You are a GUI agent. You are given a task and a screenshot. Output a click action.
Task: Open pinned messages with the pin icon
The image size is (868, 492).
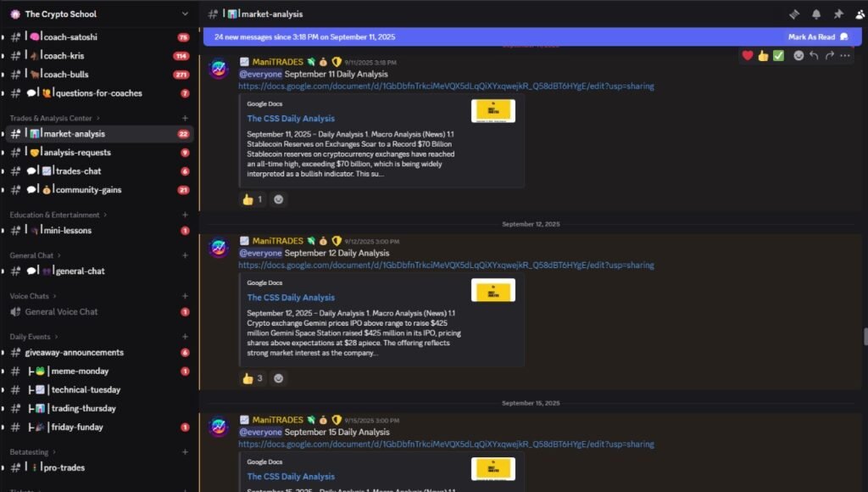(x=838, y=14)
